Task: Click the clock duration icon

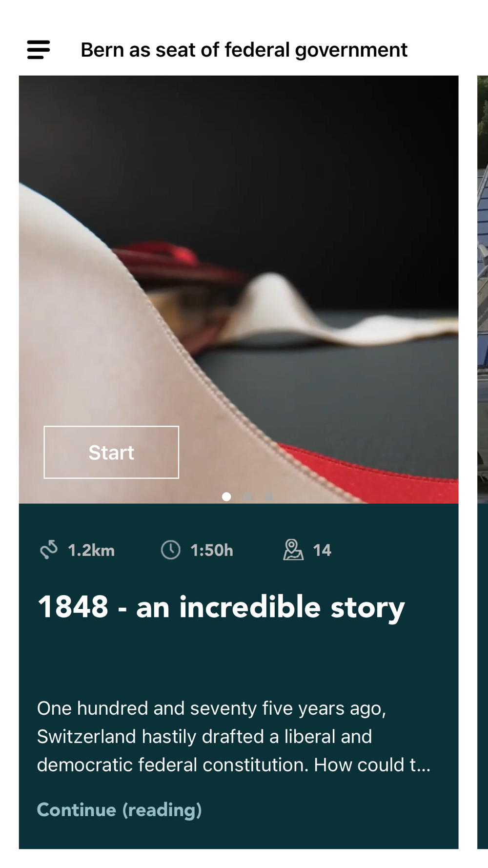Action: tap(170, 550)
